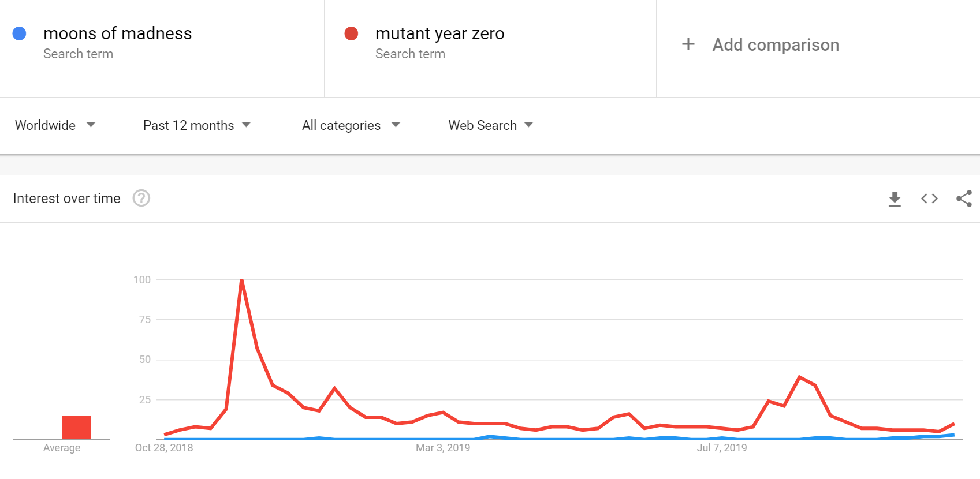Open the help icon beside Interest over time

click(x=141, y=198)
